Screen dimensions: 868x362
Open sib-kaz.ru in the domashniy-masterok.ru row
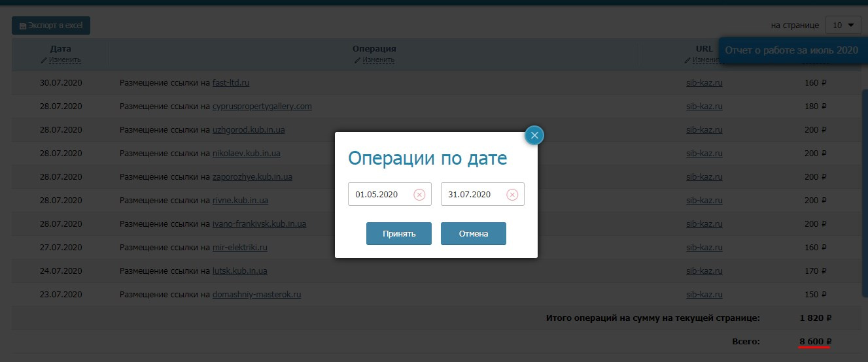click(x=704, y=295)
